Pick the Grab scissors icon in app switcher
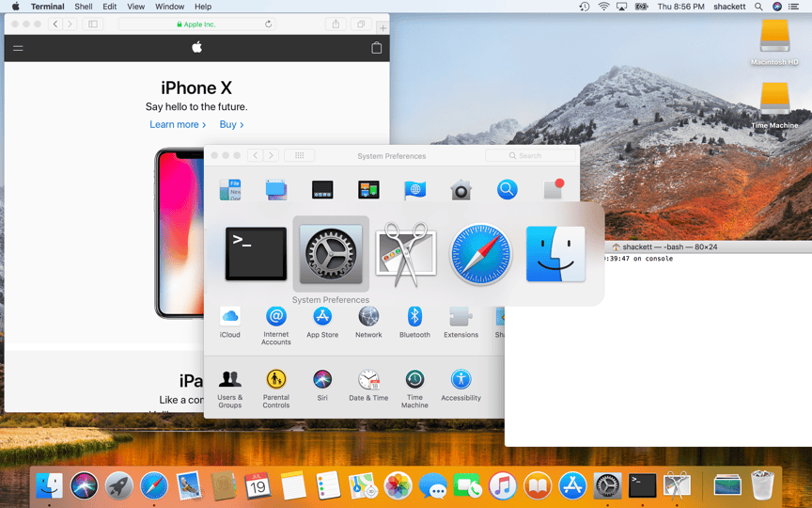Viewport: 812px width, 508px height. [x=406, y=254]
